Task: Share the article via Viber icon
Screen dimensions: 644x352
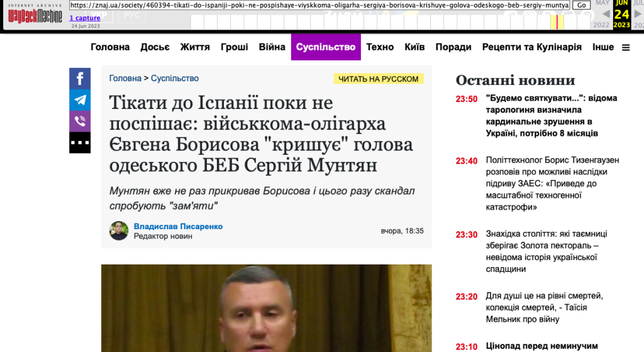Action: tap(80, 122)
